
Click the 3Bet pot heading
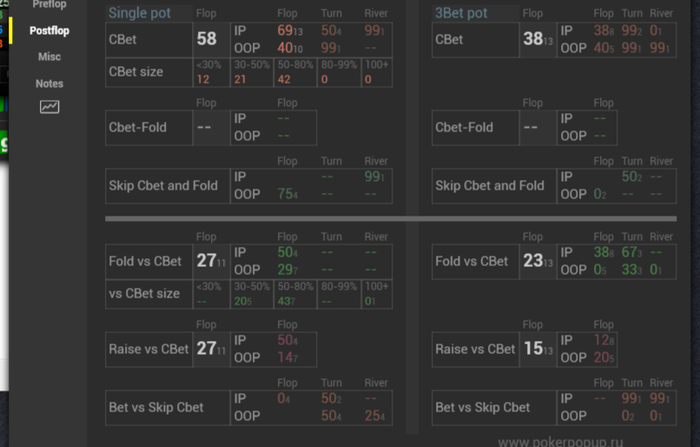pyautogui.click(x=461, y=13)
